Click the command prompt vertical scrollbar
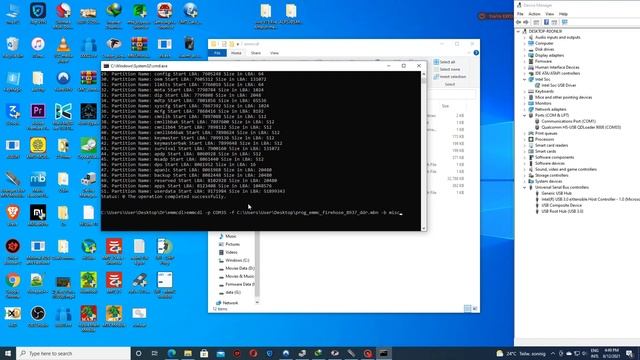This screenshot has height=360, width=640. 424,150
